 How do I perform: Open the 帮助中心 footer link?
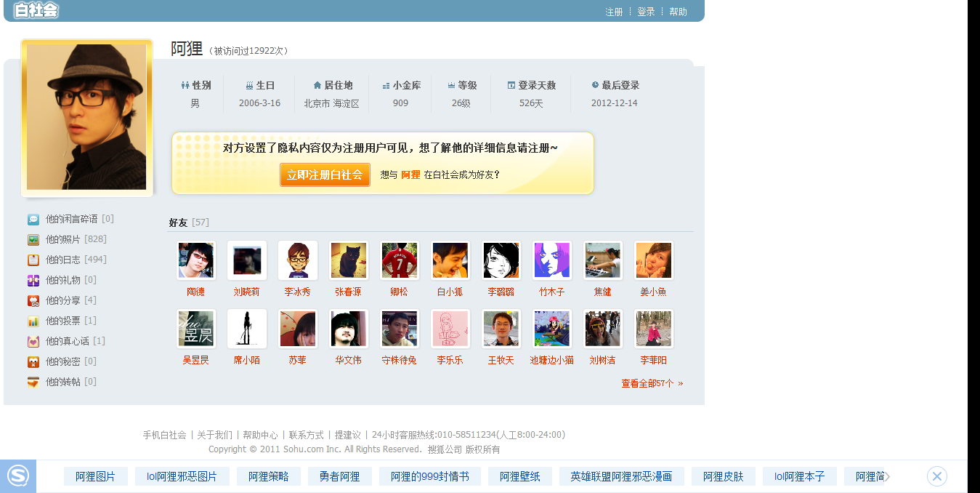coord(260,435)
